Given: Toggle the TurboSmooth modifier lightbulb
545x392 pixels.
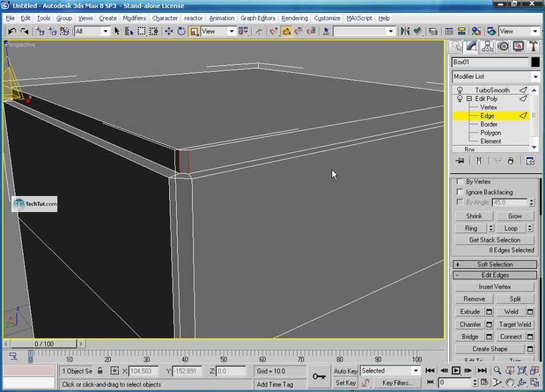Looking at the screenshot, I should tap(460, 90).
